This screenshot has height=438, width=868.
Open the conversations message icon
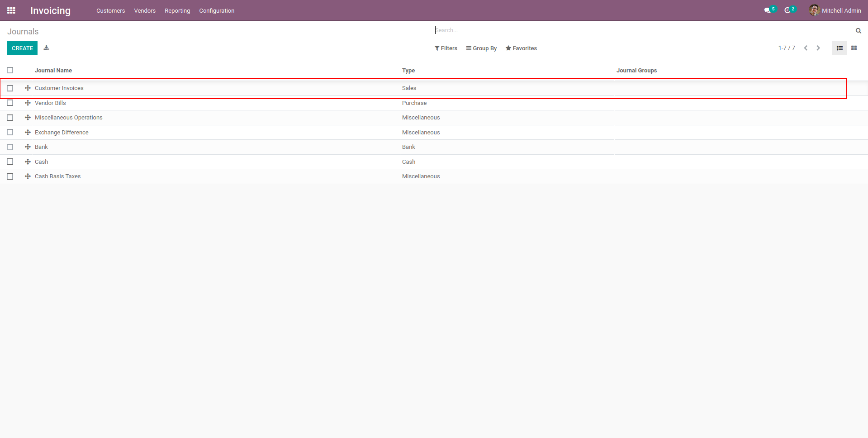[x=767, y=10]
